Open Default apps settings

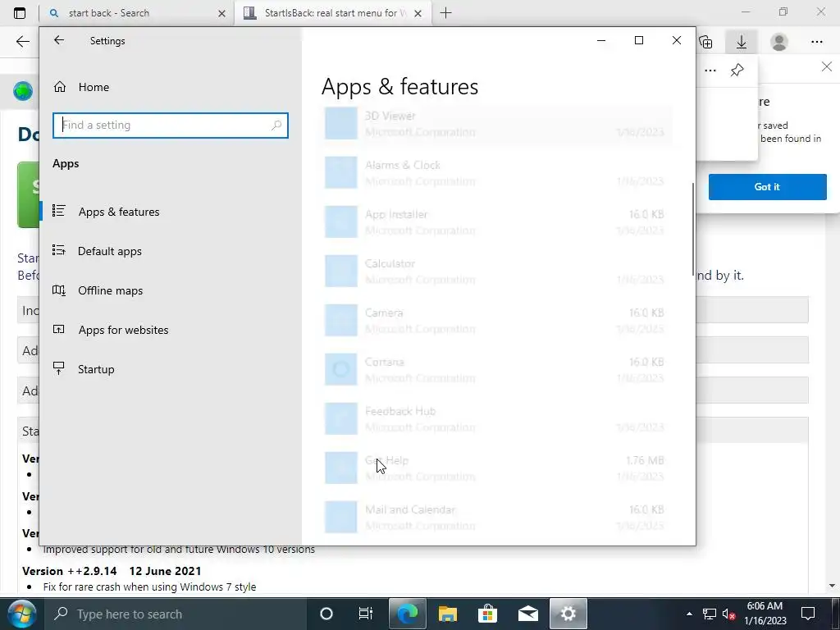tap(171, 251)
